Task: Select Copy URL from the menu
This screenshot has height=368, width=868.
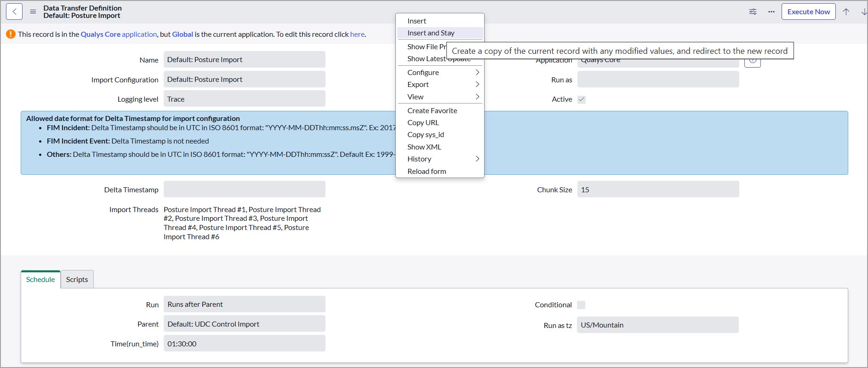Action: pyautogui.click(x=440, y=122)
